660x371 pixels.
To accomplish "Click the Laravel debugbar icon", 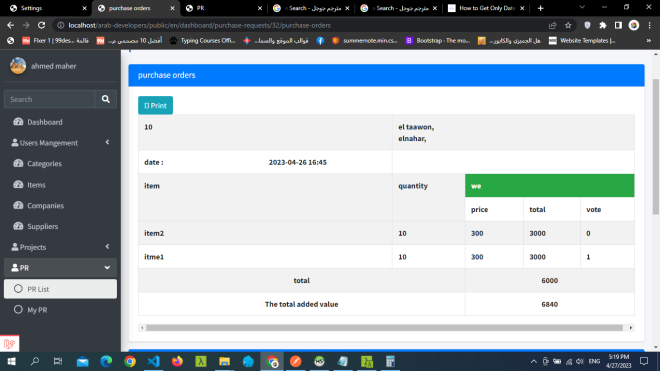I will tap(9, 344).
